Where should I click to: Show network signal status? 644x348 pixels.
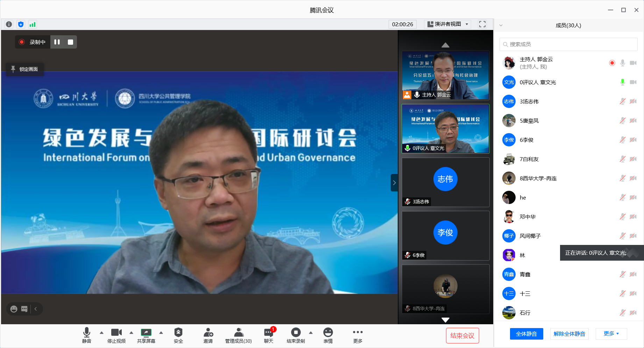(x=33, y=24)
